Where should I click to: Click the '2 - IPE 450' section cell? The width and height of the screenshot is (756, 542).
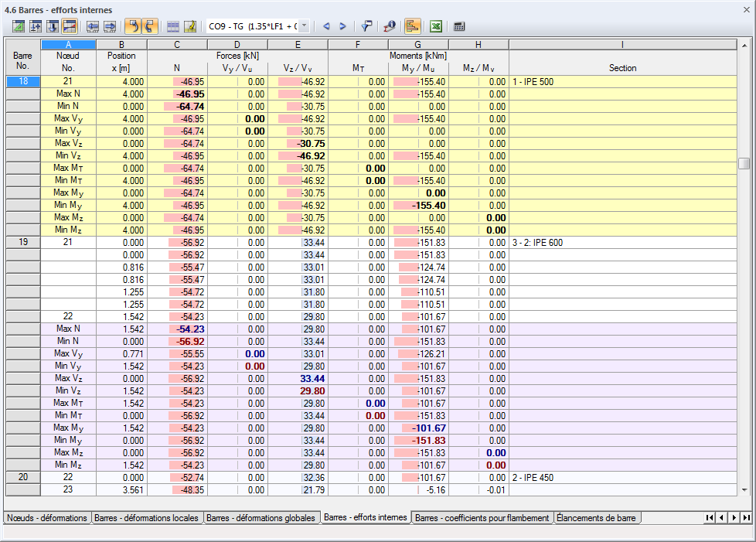click(x=622, y=477)
